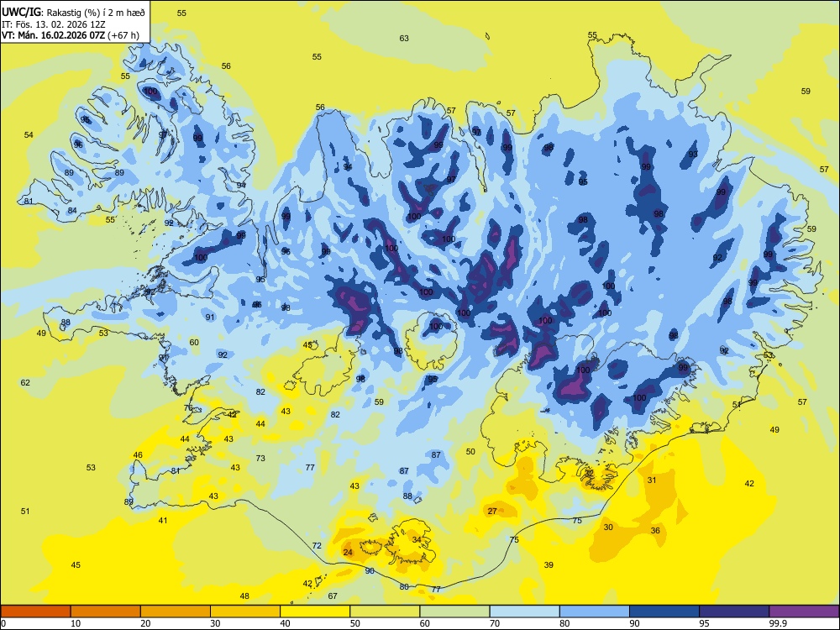Click the map value '93' in northeast Iceland
The height and width of the screenshot is (630, 840).
tap(693, 154)
